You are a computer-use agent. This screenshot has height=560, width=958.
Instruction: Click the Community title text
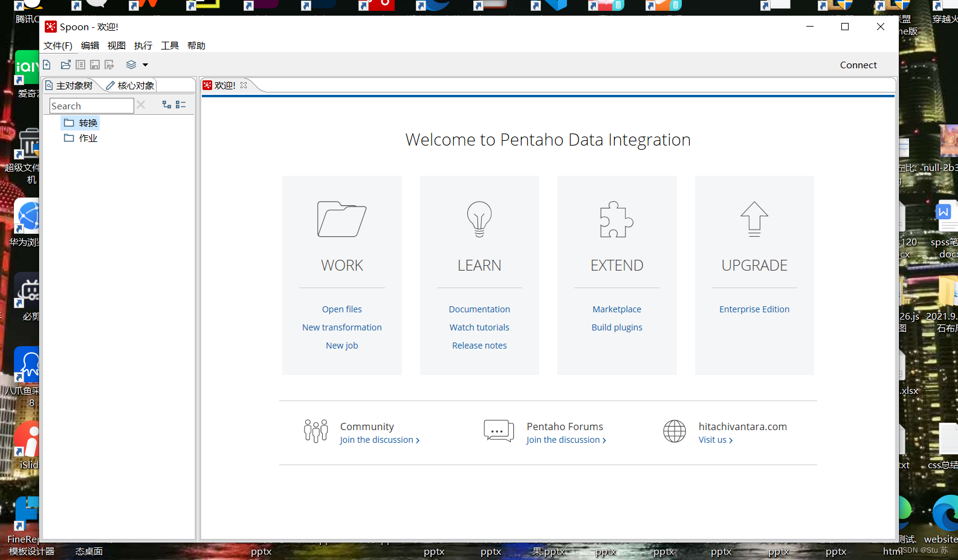[367, 426]
